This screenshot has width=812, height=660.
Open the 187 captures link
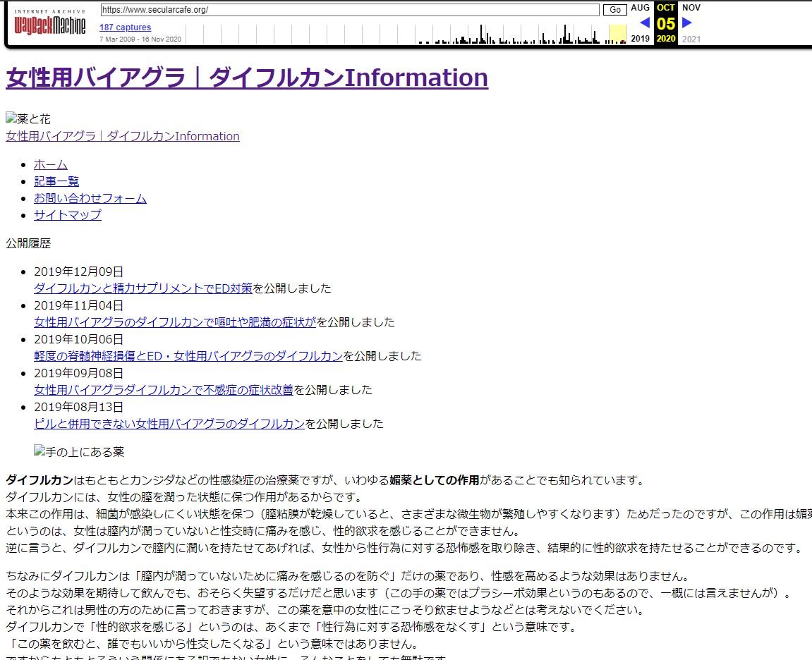[x=125, y=28]
